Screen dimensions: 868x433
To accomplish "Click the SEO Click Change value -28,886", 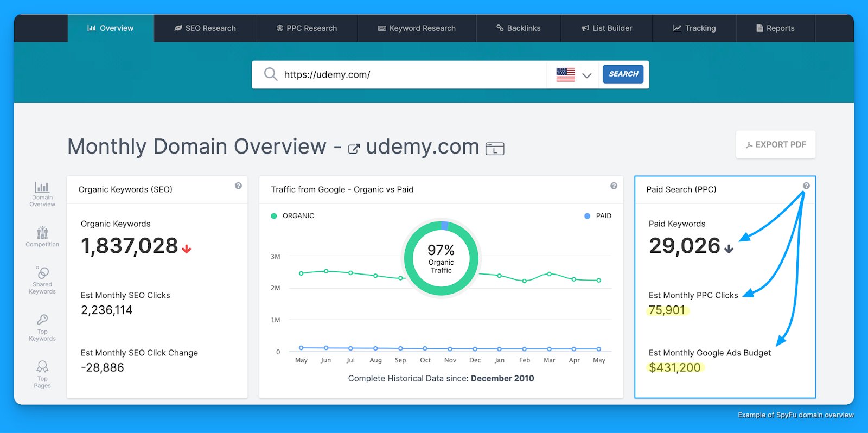I will [x=103, y=368].
